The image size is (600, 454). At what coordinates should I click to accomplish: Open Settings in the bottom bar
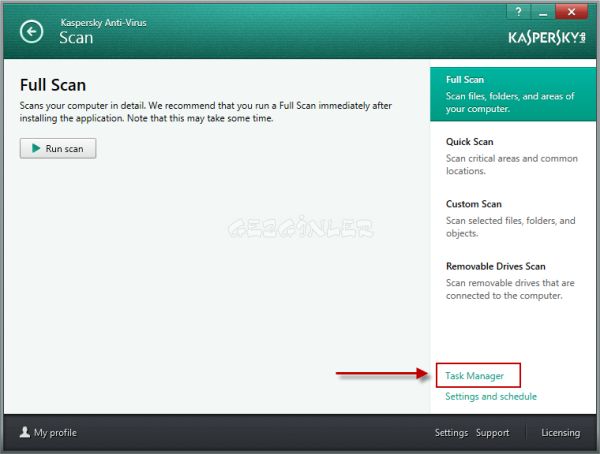click(x=451, y=433)
